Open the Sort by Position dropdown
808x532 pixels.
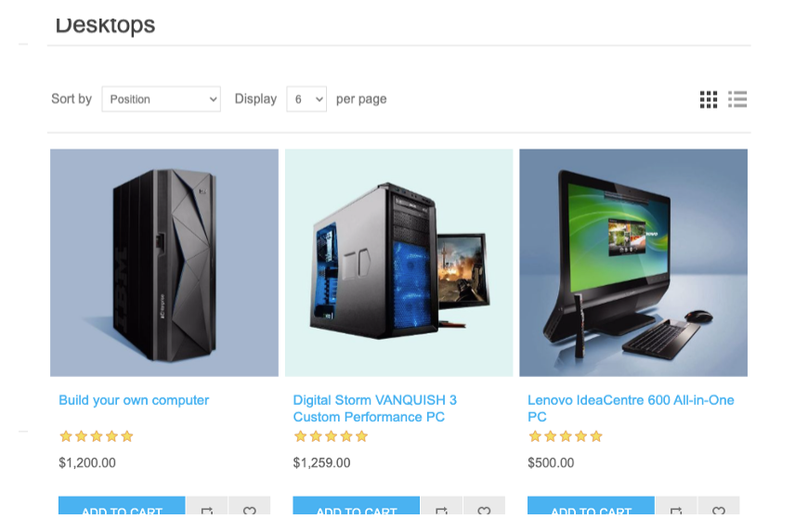coord(162,99)
